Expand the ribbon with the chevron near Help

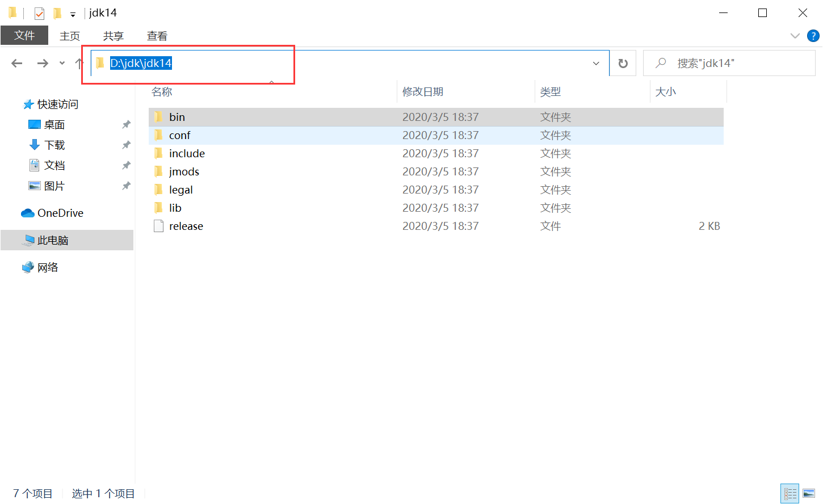click(795, 35)
